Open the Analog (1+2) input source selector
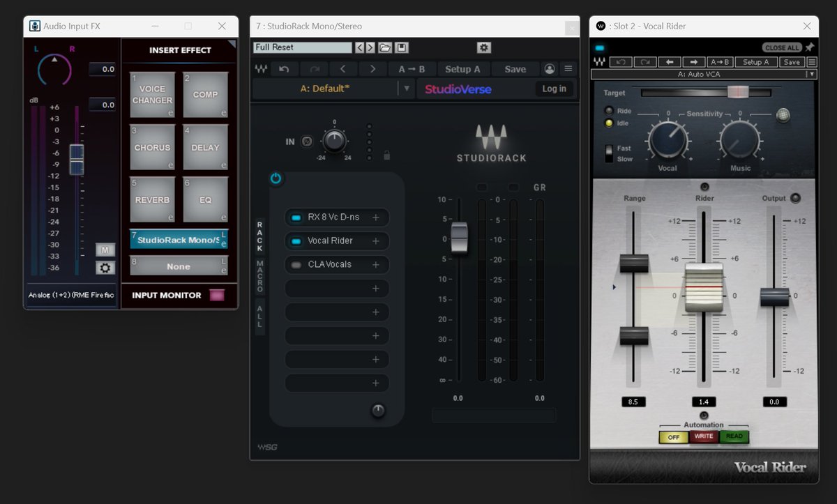 click(x=71, y=295)
